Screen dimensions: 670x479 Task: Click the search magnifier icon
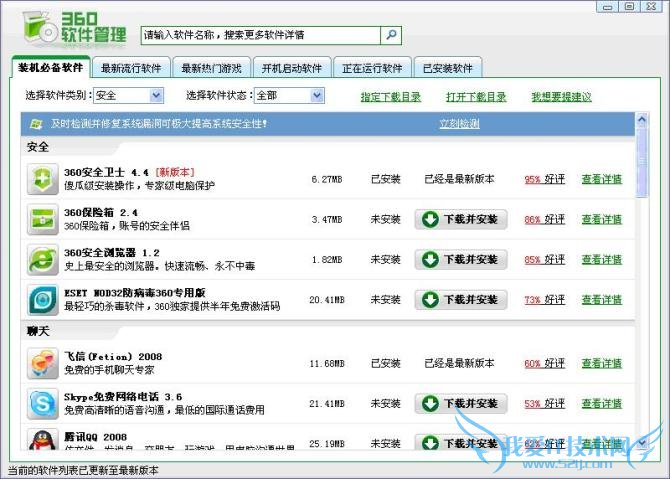(391, 35)
